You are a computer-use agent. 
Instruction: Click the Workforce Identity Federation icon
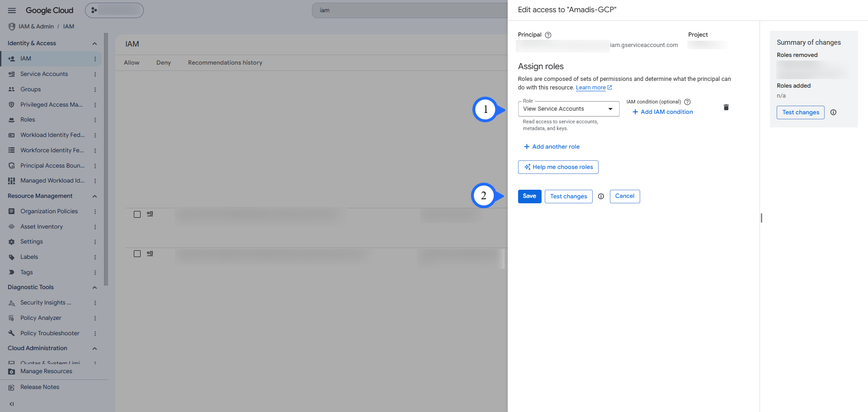coord(12,150)
